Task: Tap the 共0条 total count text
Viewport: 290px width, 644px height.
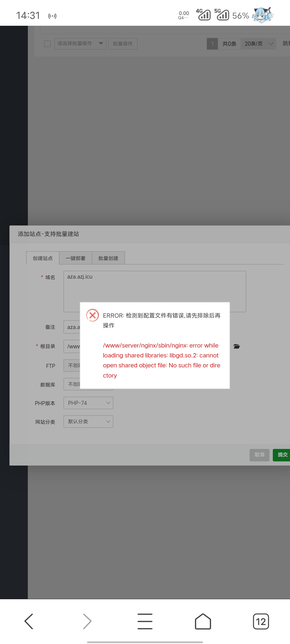Action: coord(229,44)
